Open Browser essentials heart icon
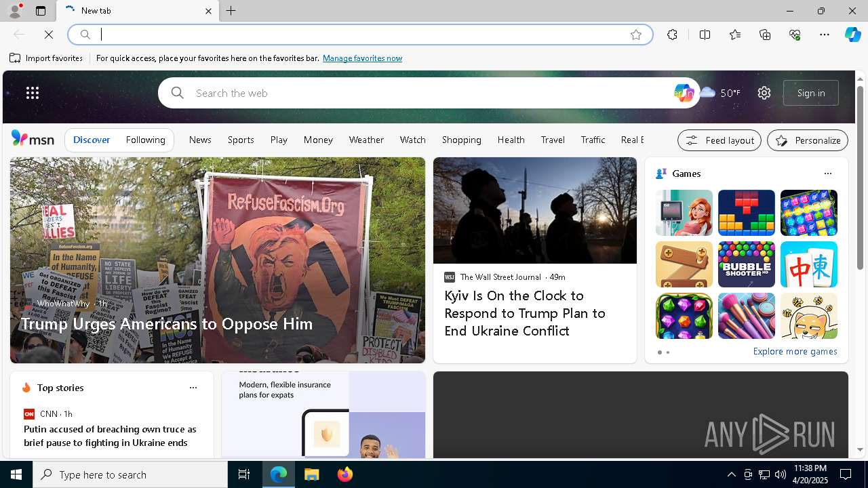Screen dimensions: 868x488 click(x=795, y=35)
